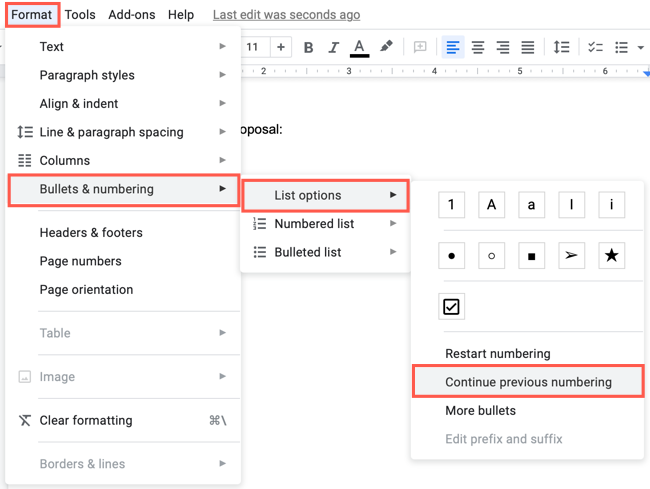The height and width of the screenshot is (489, 650).
Task: Justify the paragraph text
Action: click(527, 47)
